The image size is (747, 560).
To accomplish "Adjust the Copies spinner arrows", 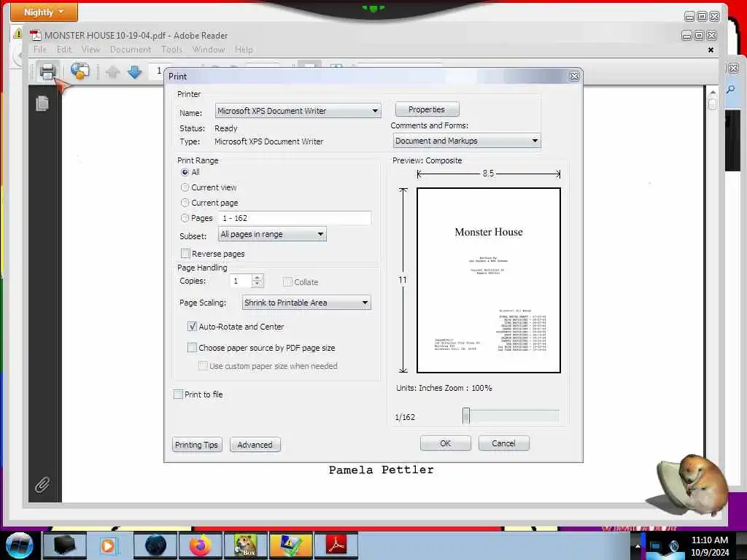I will (x=258, y=281).
